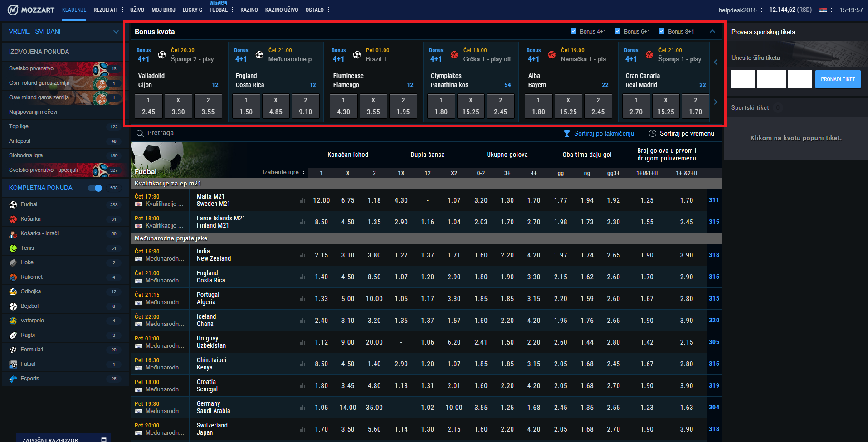The image size is (868, 442).
Task: Toggle the Kompletna ponuda switch
Action: [95, 188]
